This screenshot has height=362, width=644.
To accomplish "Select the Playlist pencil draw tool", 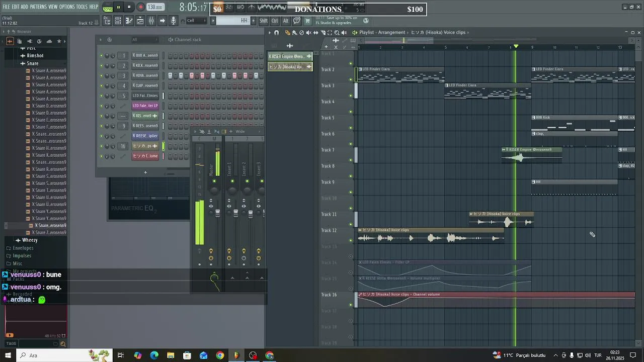I will coord(287,33).
